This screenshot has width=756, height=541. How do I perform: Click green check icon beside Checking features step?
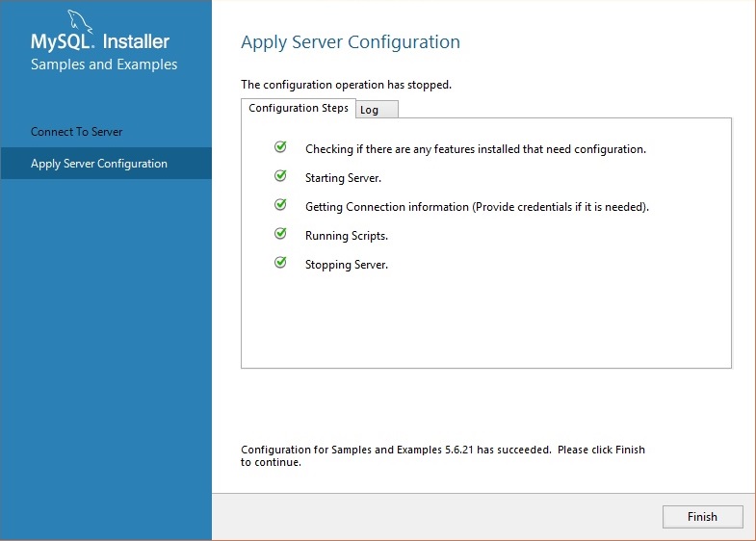click(280, 146)
